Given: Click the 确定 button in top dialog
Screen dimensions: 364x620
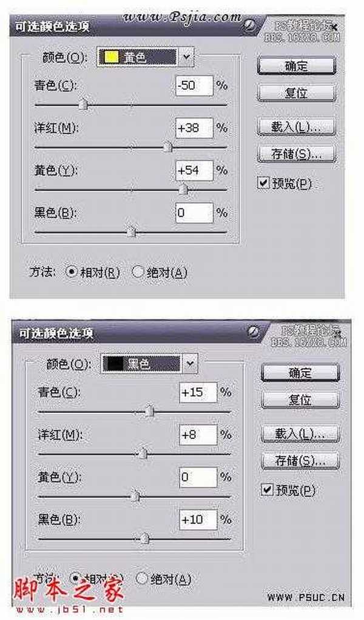Looking at the screenshot, I should click(298, 65).
